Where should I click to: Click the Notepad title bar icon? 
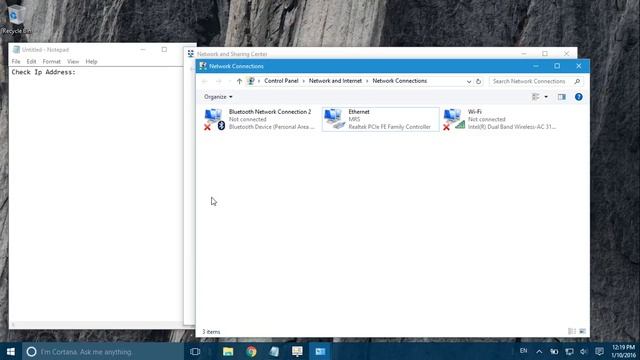tap(16, 50)
